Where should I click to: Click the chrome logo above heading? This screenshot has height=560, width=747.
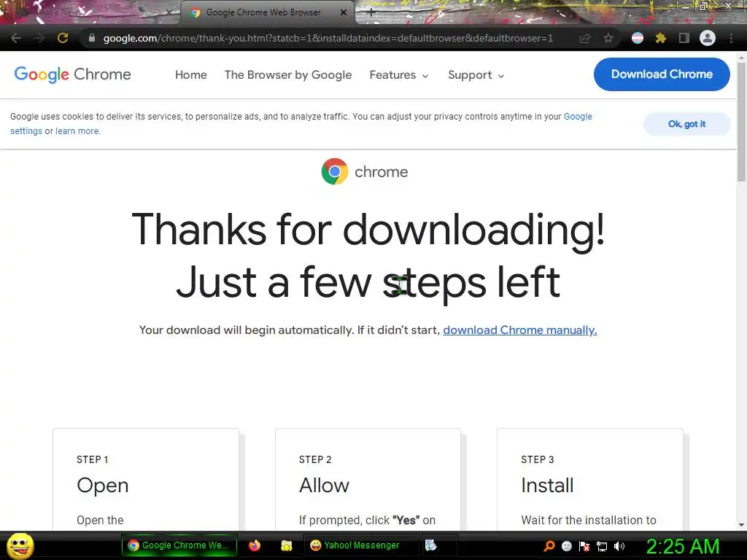coord(365,171)
